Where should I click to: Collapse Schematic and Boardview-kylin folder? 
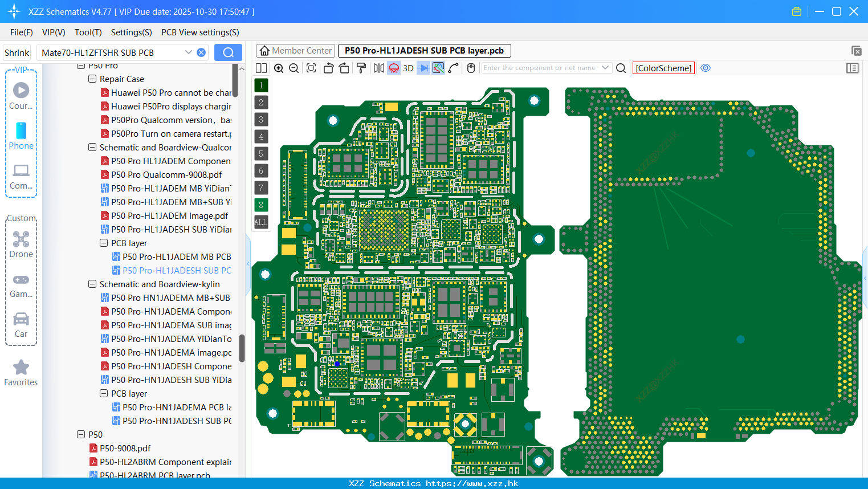click(92, 284)
